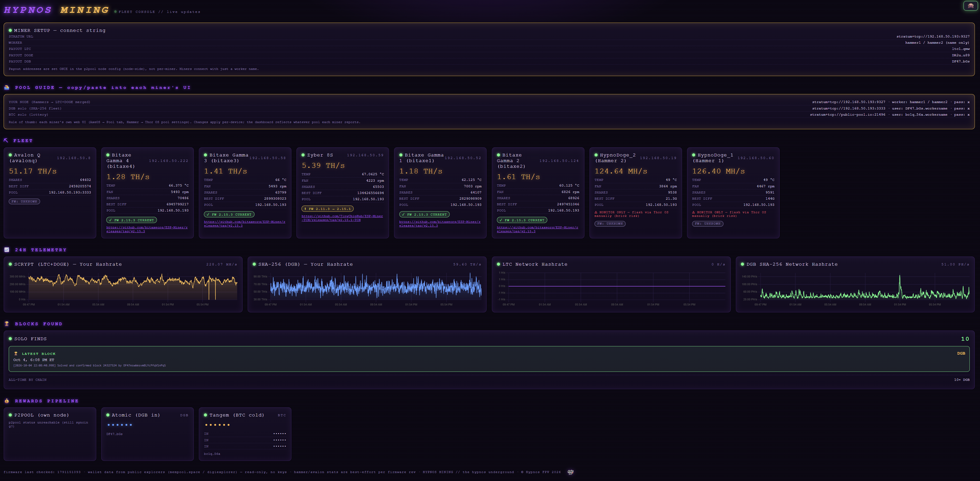
Task: Click the 10× DGB all-time chain value
Action: 962,380
